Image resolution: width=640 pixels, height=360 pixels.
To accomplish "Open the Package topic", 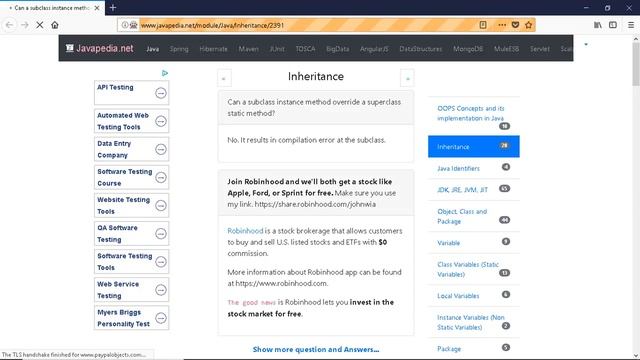I will [449, 349].
